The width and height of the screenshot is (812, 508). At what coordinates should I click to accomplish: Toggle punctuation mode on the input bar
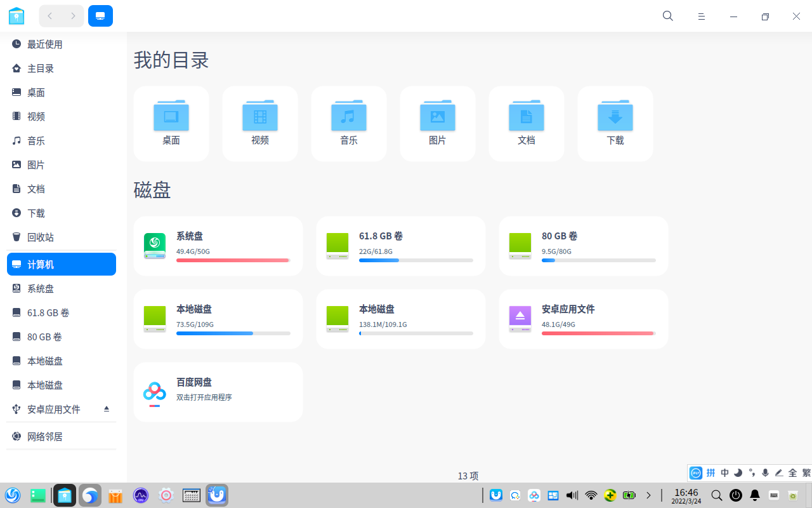[x=752, y=473]
